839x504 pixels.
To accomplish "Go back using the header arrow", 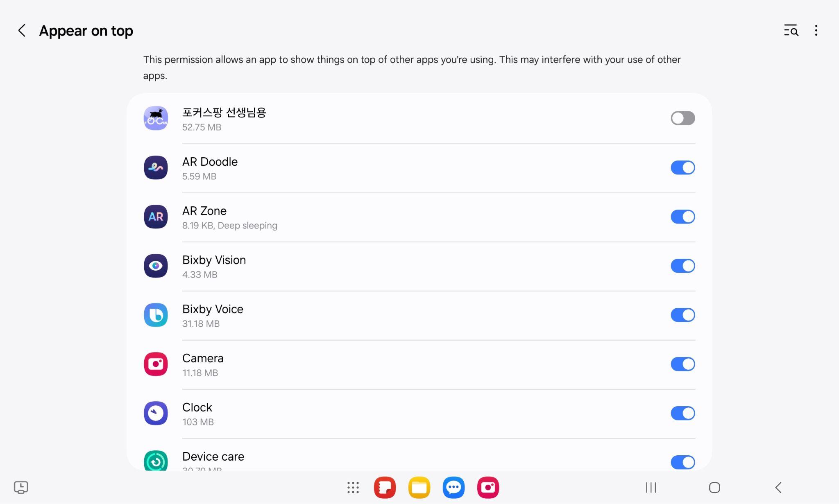I will coord(22,31).
